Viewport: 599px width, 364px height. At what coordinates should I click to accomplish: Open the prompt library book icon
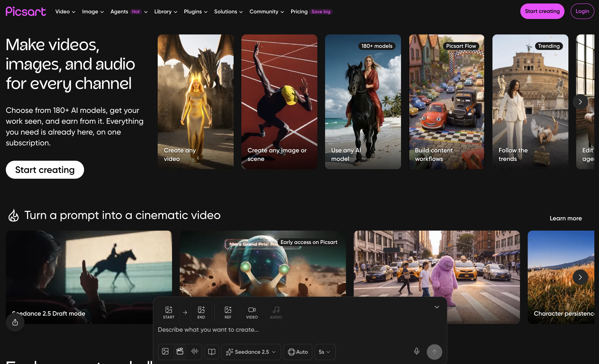point(212,352)
